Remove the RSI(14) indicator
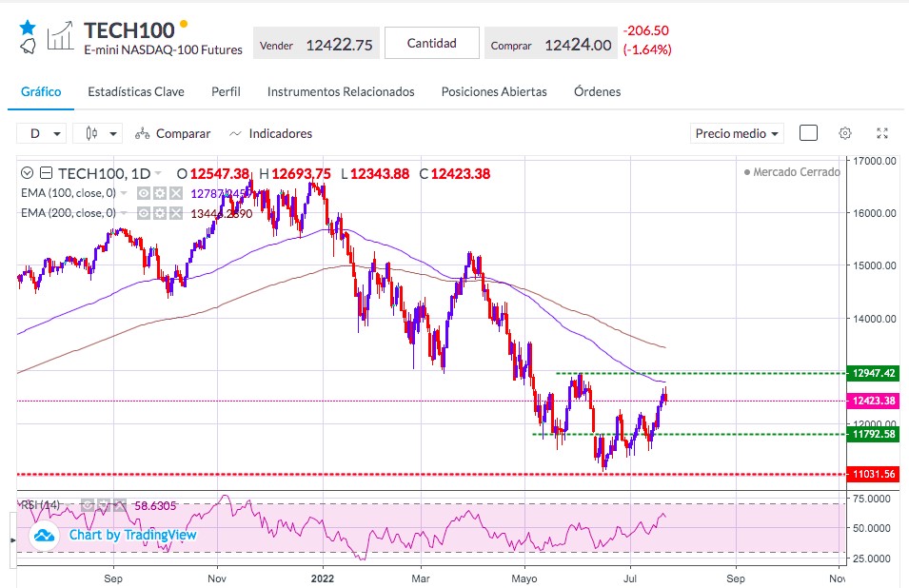This screenshot has height=588, width=909. pyautogui.click(x=119, y=506)
